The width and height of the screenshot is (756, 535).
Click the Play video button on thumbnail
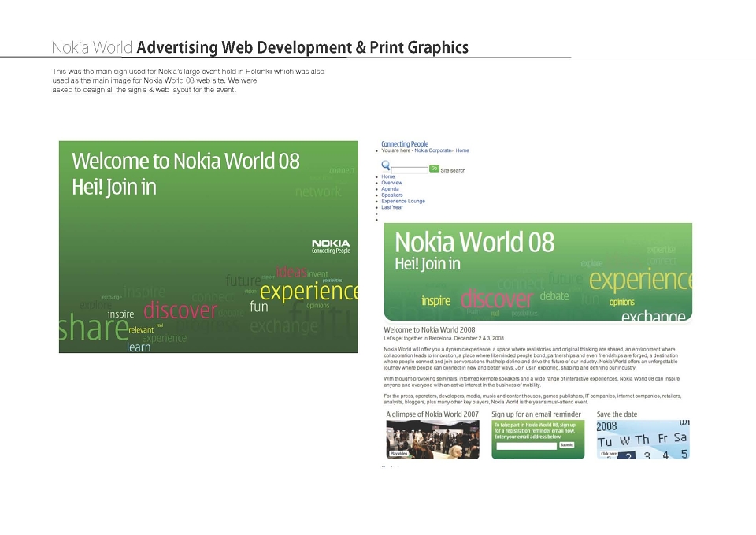[x=398, y=454]
